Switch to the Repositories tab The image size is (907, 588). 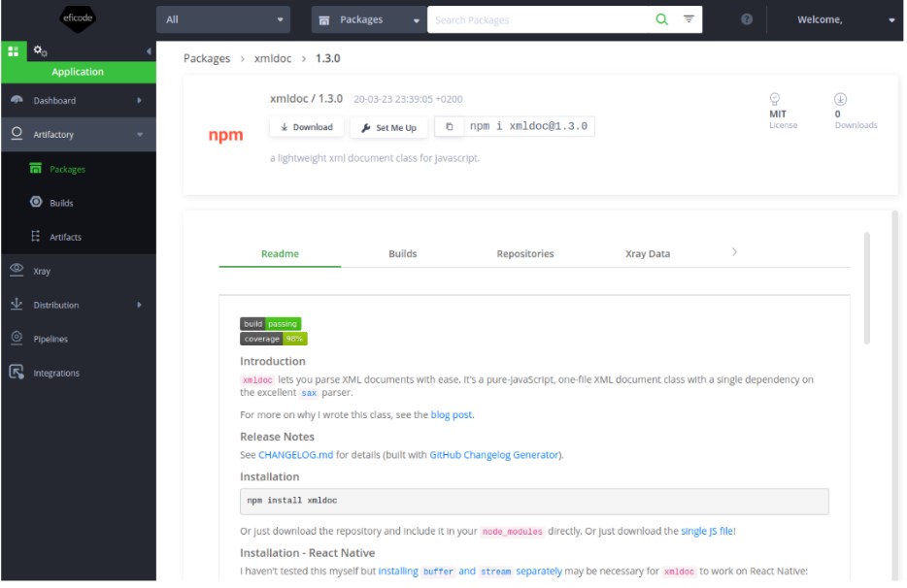pyautogui.click(x=524, y=252)
